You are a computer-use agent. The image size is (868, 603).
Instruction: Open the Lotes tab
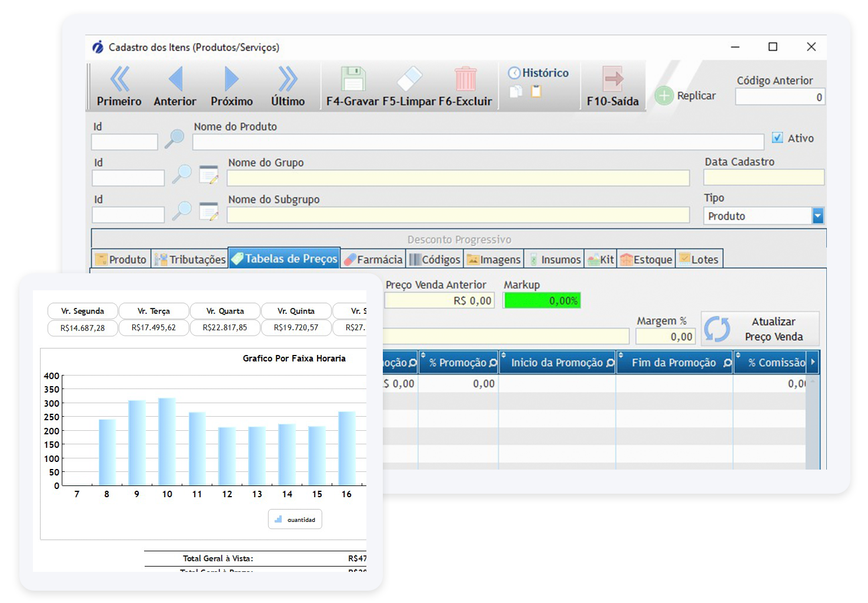(x=699, y=259)
